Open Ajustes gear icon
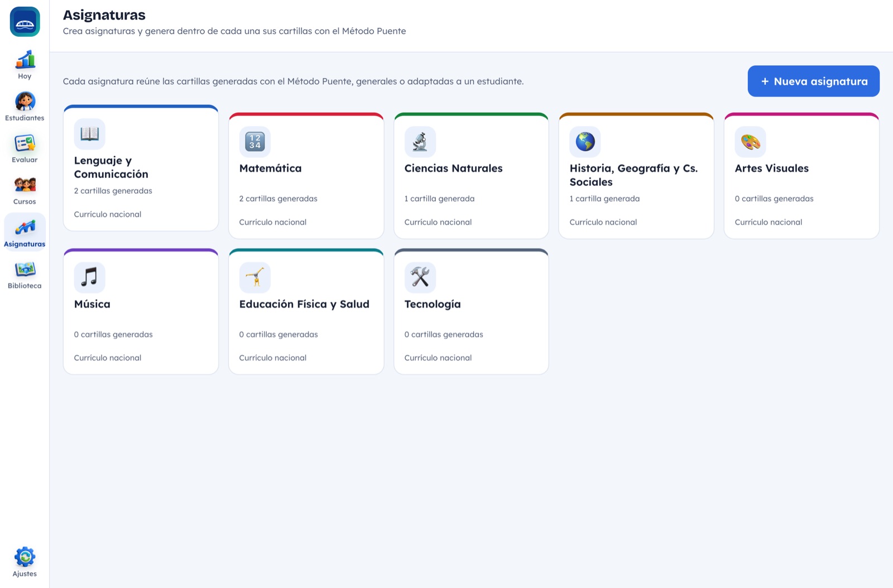The width and height of the screenshot is (893, 588). [x=25, y=557]
